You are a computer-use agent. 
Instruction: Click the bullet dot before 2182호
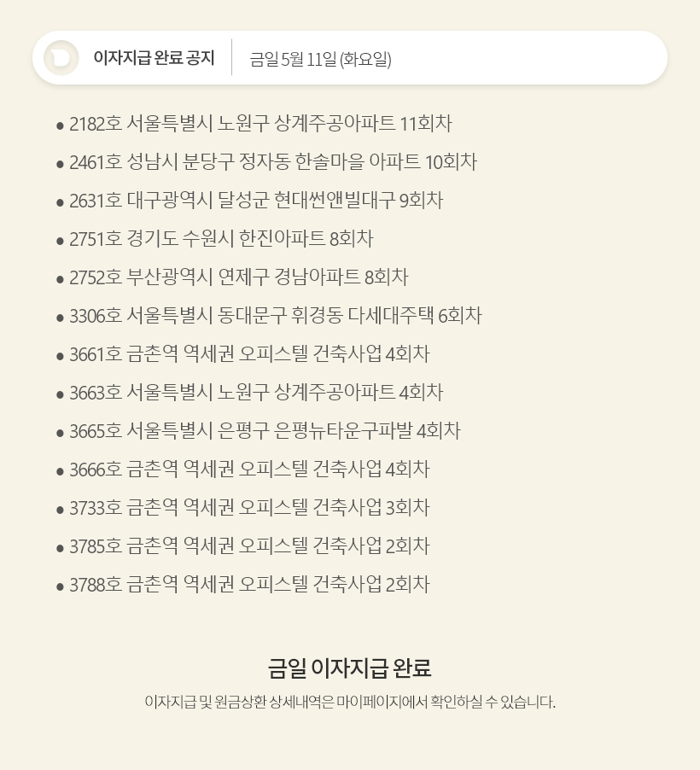coord(60,125)
